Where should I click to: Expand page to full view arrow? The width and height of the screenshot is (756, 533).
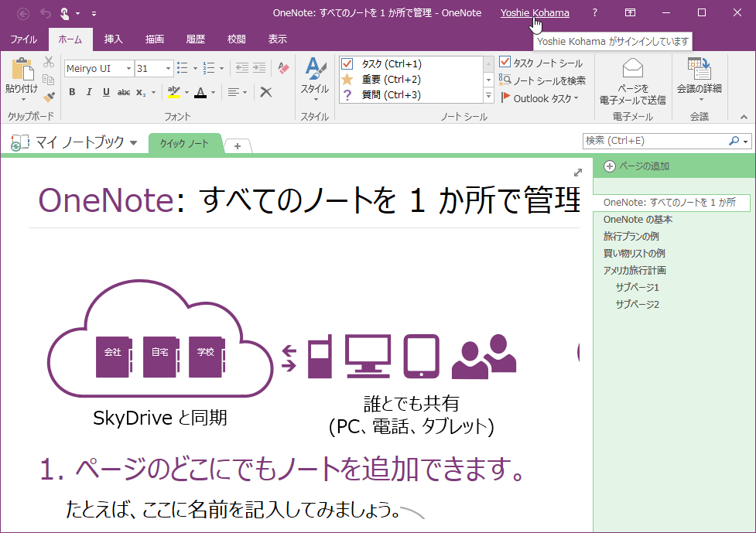(x=578, y=173)
